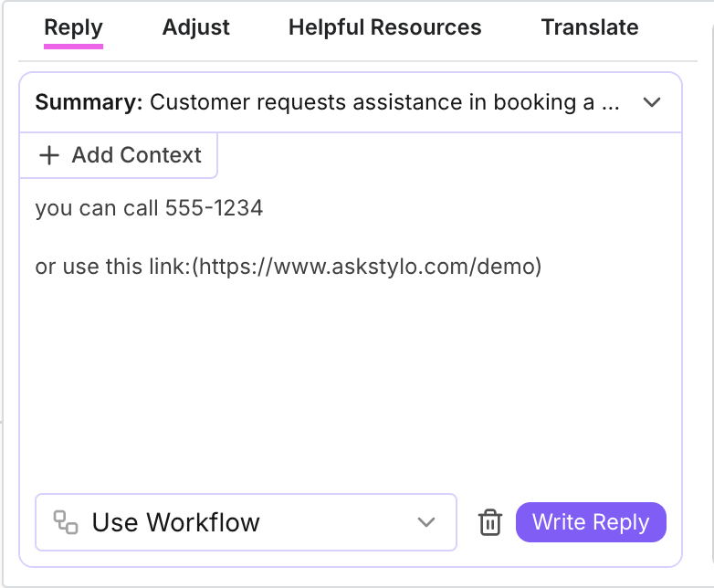Viewport: 714px width, 588px height.
Task: Expand the Summary chevron arrow
Action: tap(652, 102)
